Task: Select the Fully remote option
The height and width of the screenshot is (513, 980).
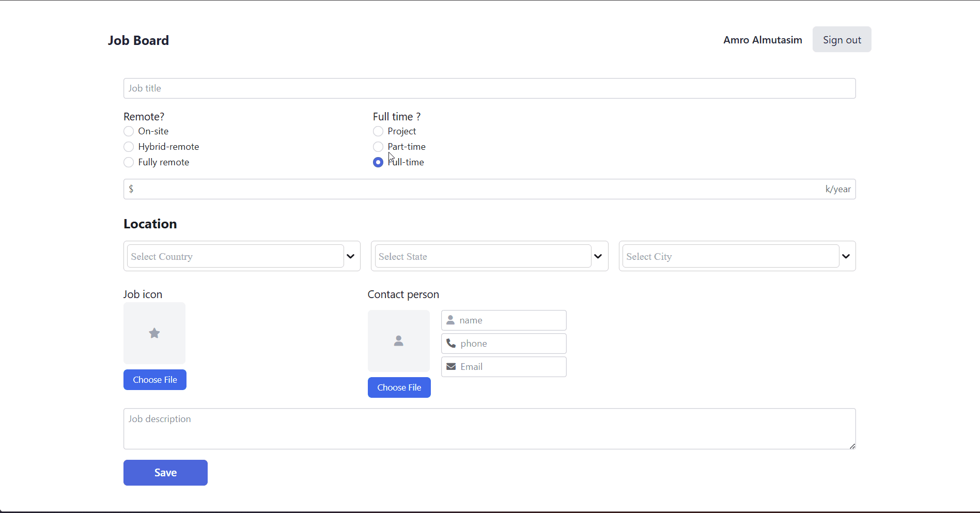Action: (x=129, y=162)
